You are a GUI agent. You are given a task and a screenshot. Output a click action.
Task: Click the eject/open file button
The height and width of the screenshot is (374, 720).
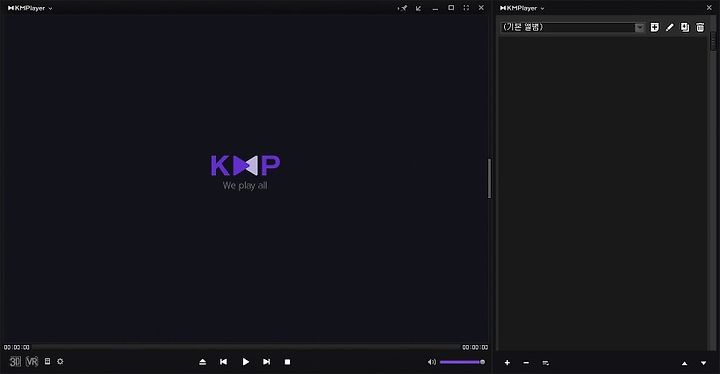(202, 362)
